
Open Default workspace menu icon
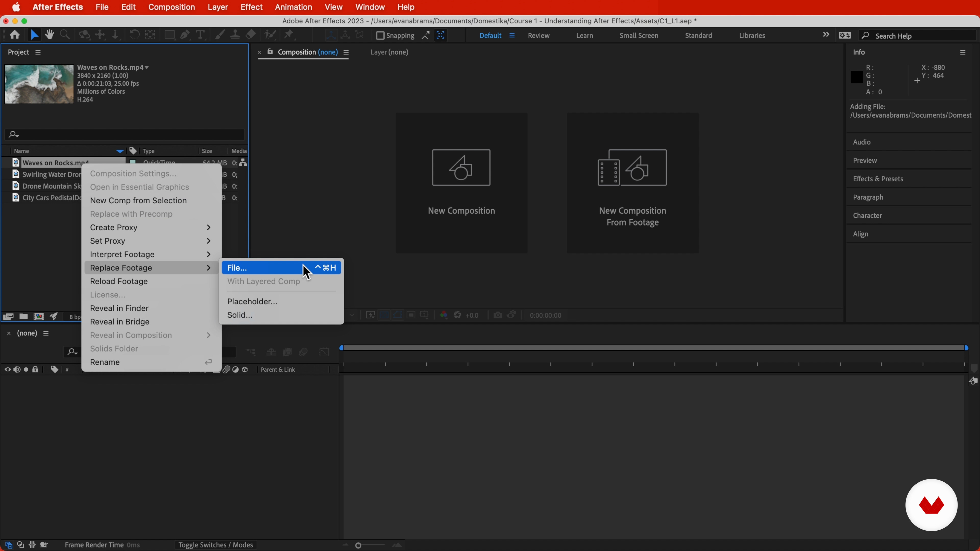coord(512,35)
